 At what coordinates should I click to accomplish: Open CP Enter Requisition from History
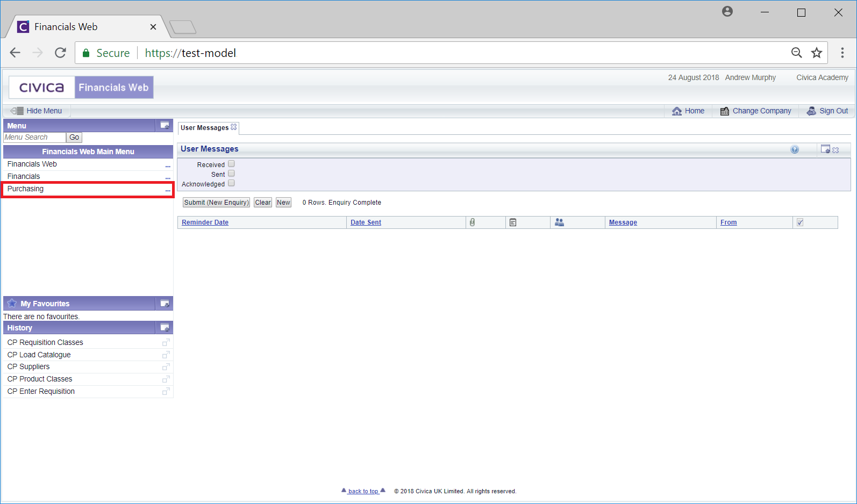click(x=41, y=391)
